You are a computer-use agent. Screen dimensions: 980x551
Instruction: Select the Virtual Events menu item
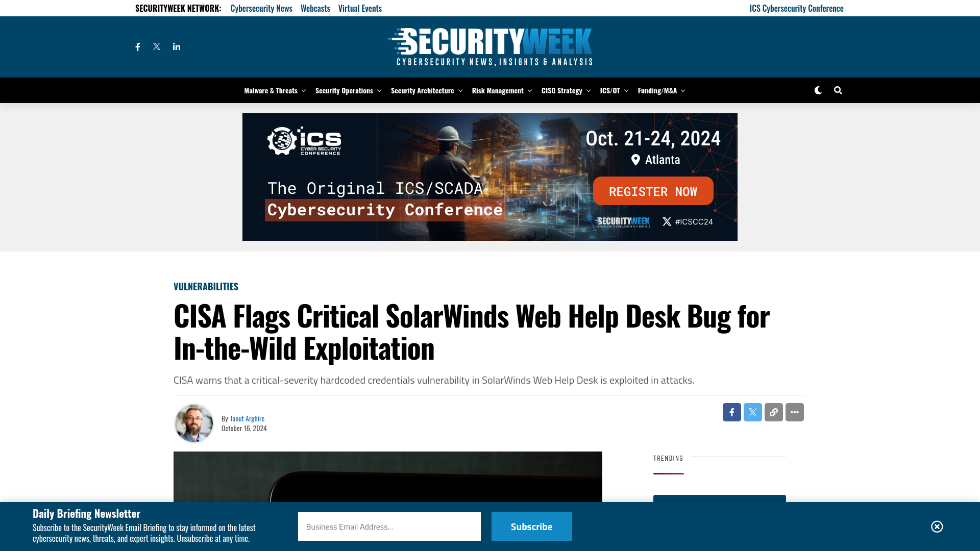click(360, 8)
